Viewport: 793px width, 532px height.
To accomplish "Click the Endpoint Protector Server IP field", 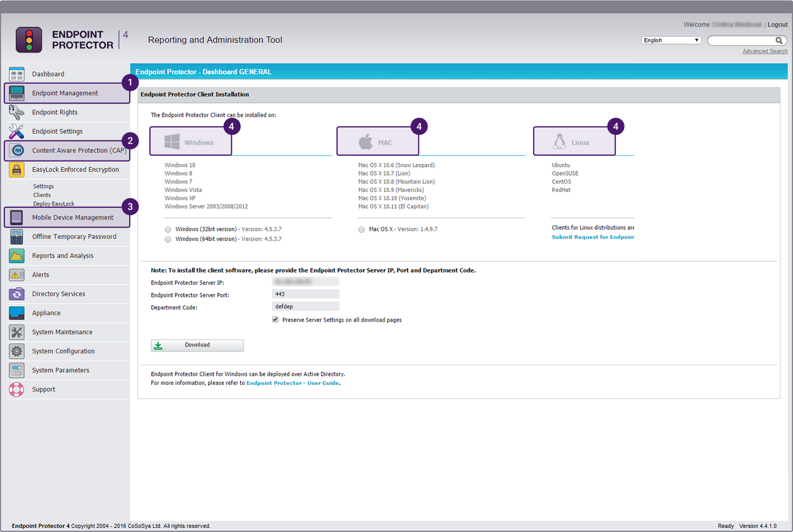I will coord(306,282).
